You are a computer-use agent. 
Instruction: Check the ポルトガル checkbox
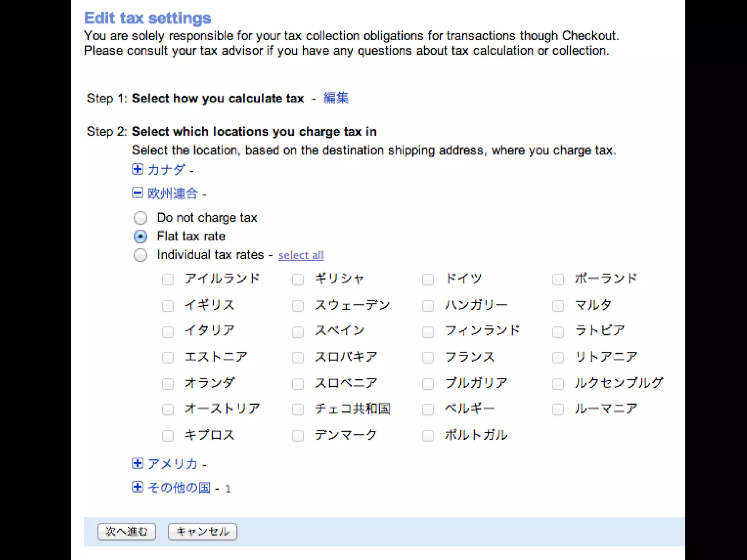point(428,436)
